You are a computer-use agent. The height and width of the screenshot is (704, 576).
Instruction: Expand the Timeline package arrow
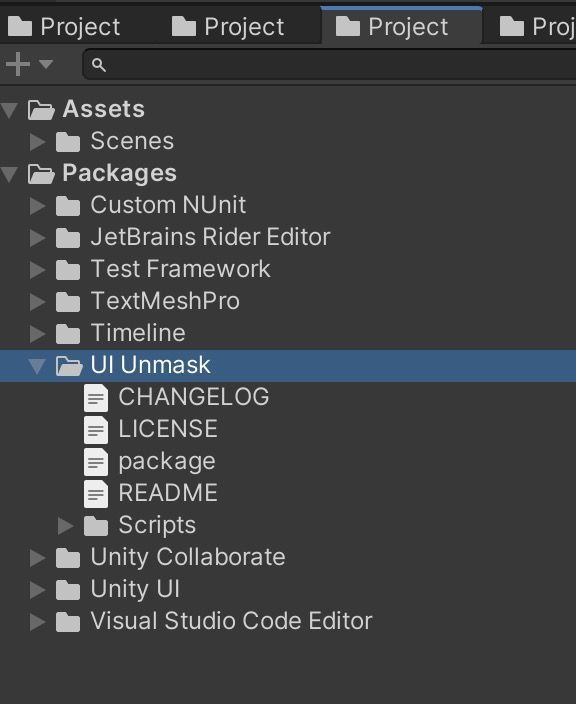click(x=38, y=334)
